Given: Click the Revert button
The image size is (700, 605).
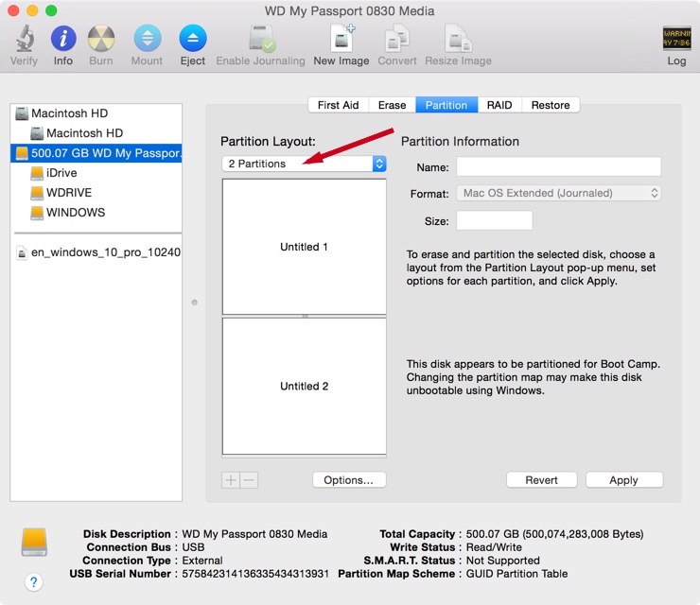Looking at the screenshot, I should (541, 480).
